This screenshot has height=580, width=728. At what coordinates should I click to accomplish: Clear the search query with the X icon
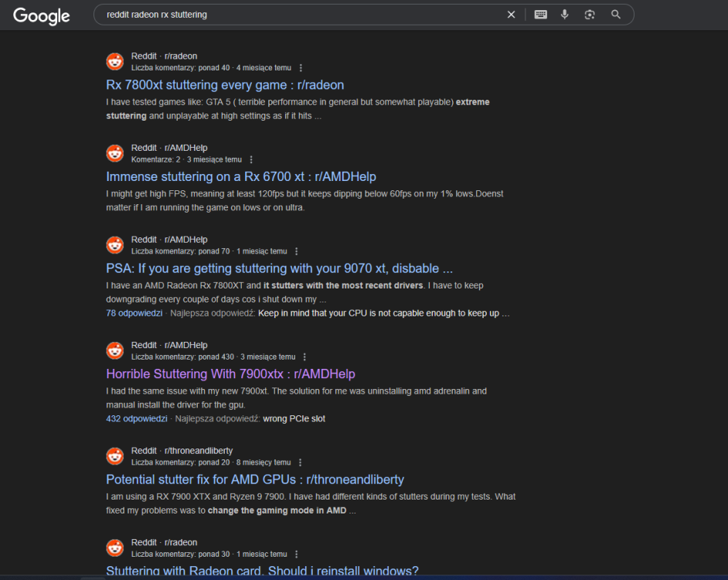(x=511, y=14)
